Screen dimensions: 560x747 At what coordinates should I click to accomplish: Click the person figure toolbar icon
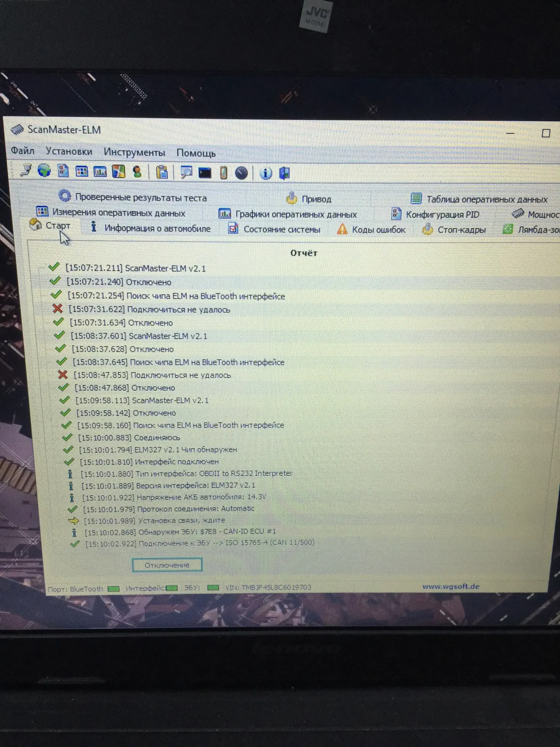click(137, 172)
